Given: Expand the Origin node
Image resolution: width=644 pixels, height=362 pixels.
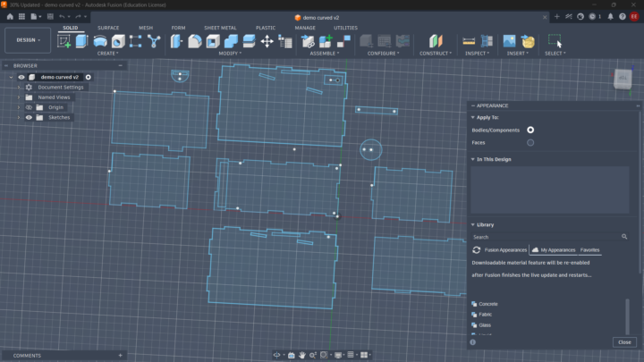Looking at the screenshot, I should click(19, 107).
